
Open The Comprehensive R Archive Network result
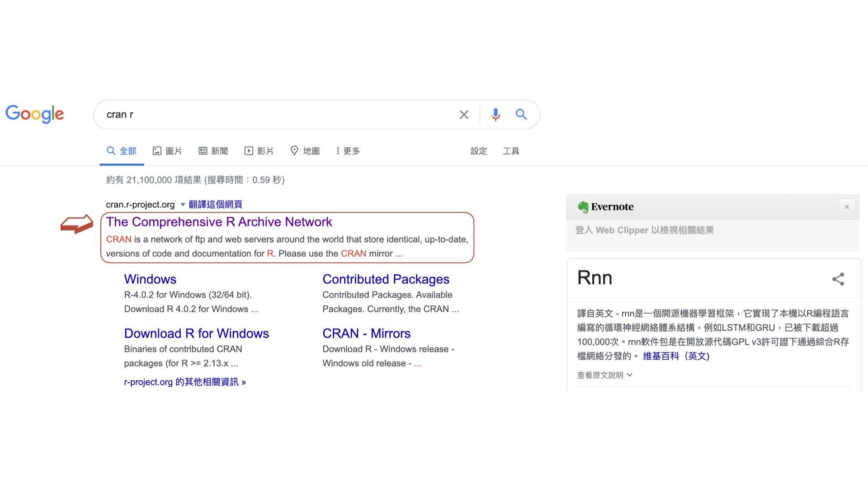[x=219, y=222]
